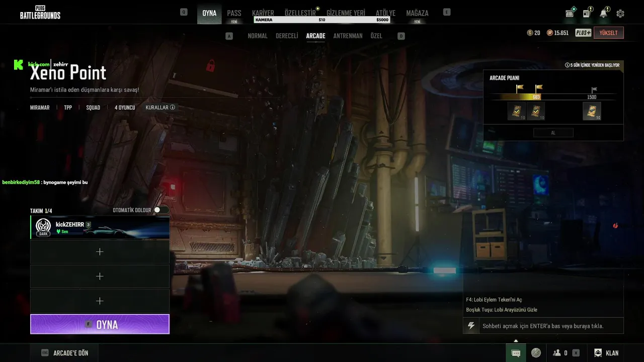Screen dimensions: 644x362
Task: Click the lightning bolt chat icon
Action: (471, 326)
